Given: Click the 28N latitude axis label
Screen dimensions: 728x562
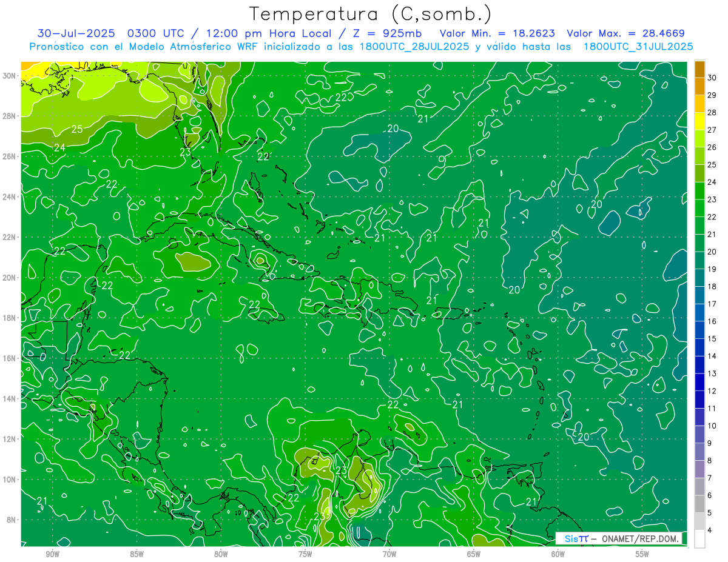Looking at the screenshot, I should (9, 116).
